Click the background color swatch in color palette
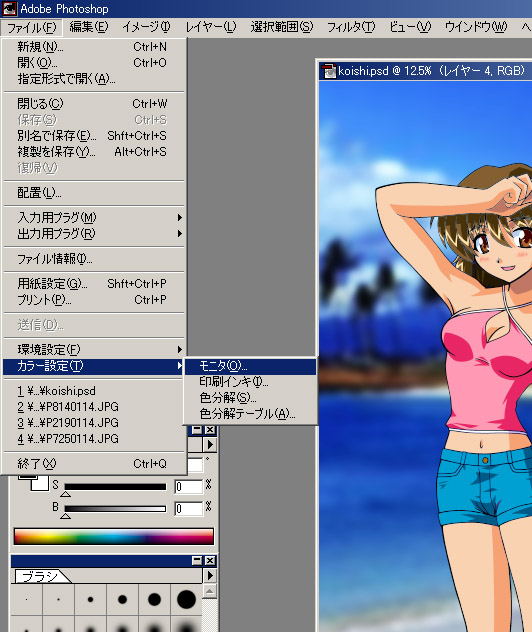 [x=41, y=483]
